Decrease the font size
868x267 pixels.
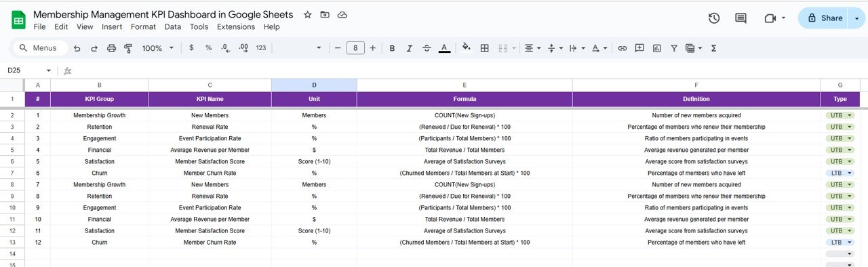[338, 48]
